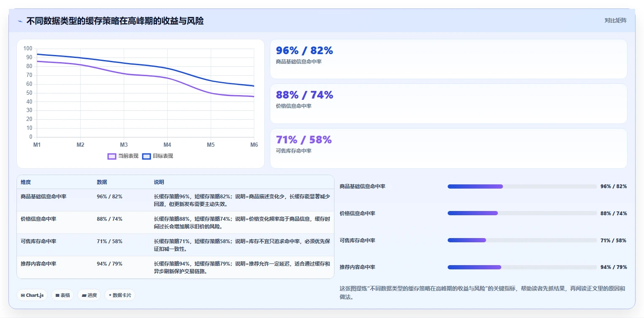
Task: Select 可售库存命中率 in the table
Action: click(x=38, y=241)
